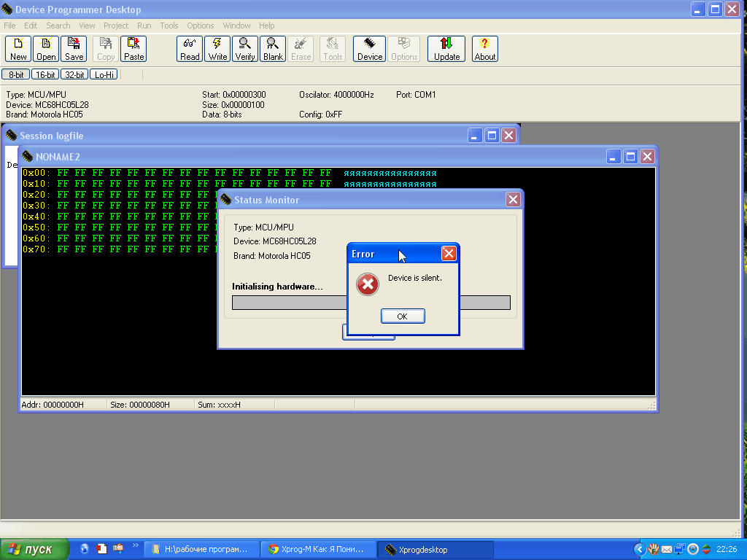Open the Tools menu
747x560 pixels.
click(x=169, y=26)
